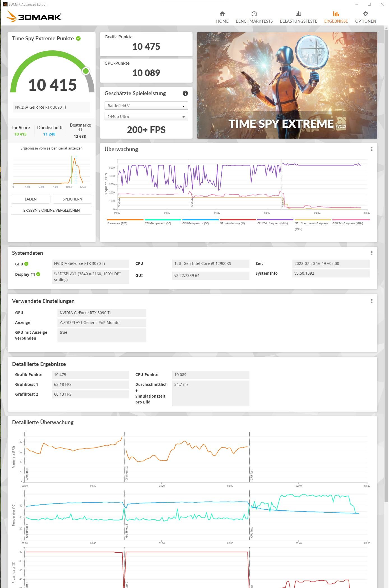Click the SPEICHERN button
Screen dimensions: 389x588
72,199
